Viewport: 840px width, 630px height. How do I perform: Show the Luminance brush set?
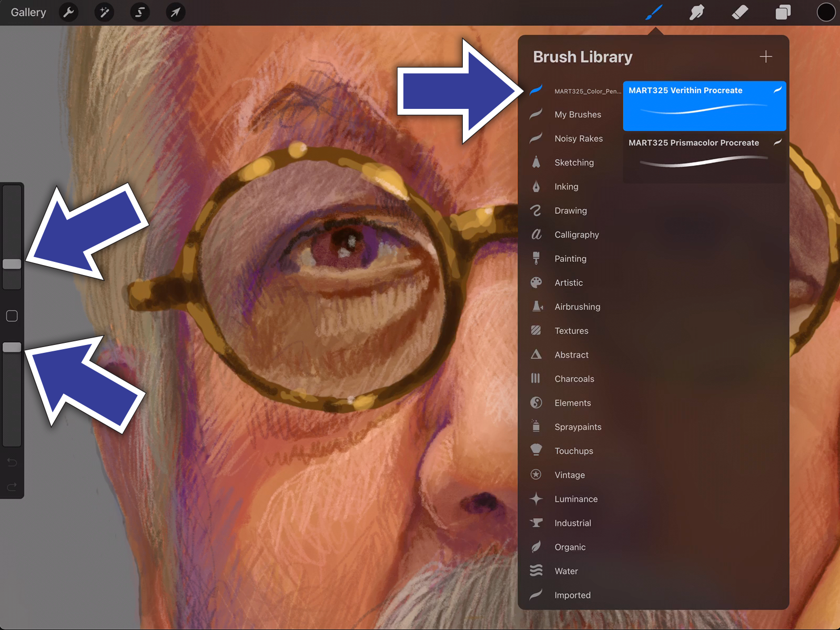pos(575,499)
